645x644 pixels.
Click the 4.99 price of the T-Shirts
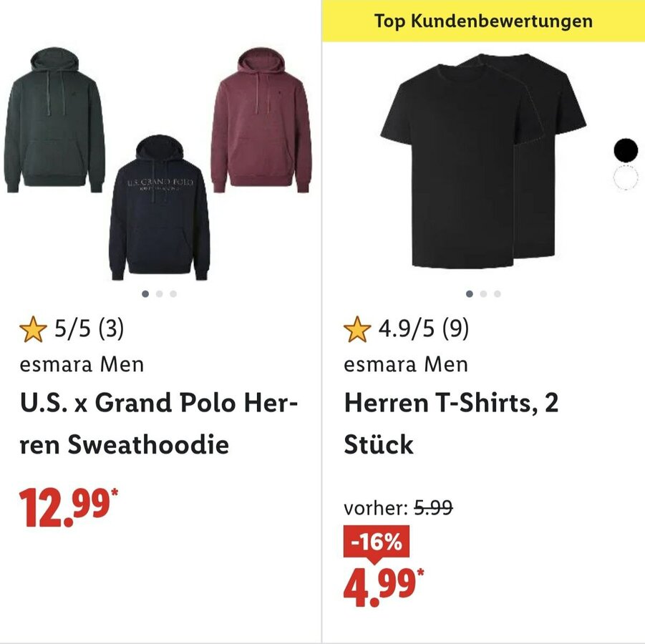click(384, 587)
